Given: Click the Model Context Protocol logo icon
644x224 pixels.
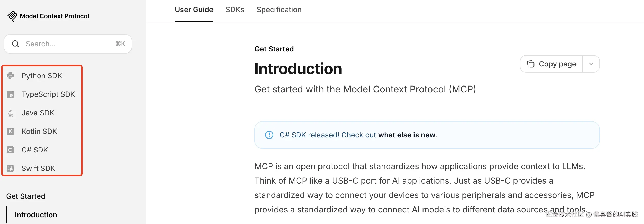Looking at the screenshot, I should 12,16.
